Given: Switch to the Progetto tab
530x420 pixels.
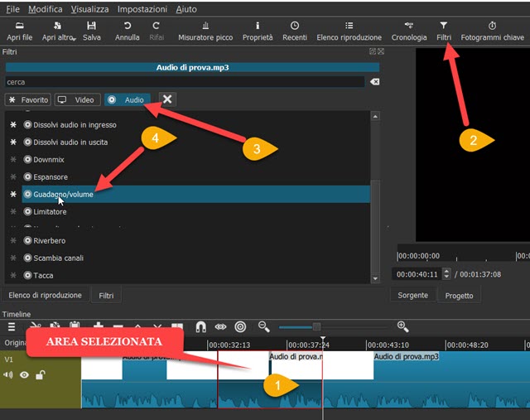Looking at the screenshot, I should coord(459,296).
